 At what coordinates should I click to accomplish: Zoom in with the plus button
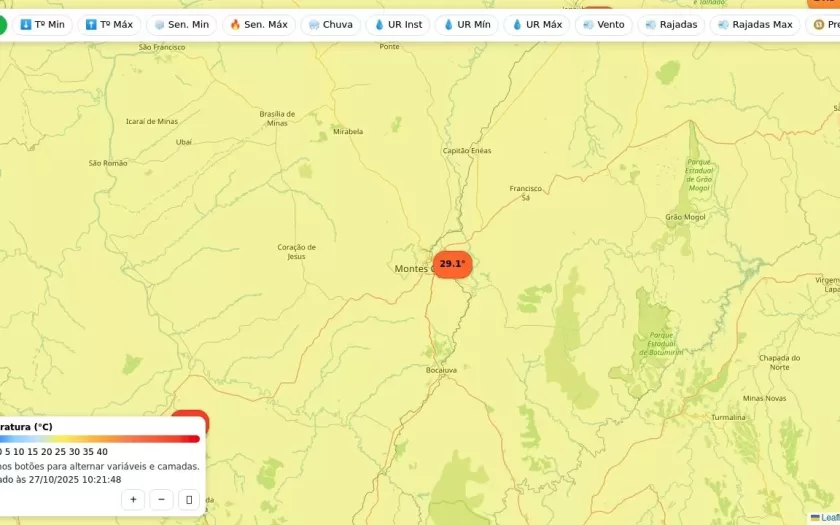click(133, 500)
